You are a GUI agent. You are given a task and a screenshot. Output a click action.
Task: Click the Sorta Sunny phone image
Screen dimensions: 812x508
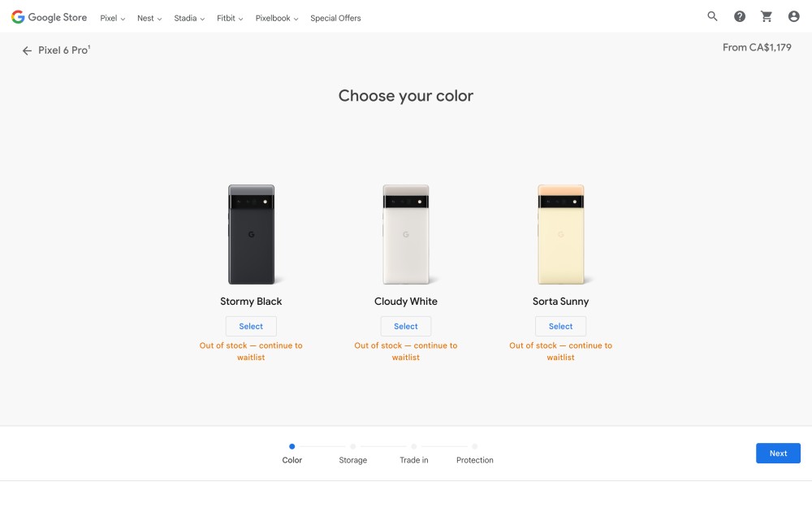[x=561, y=234]
